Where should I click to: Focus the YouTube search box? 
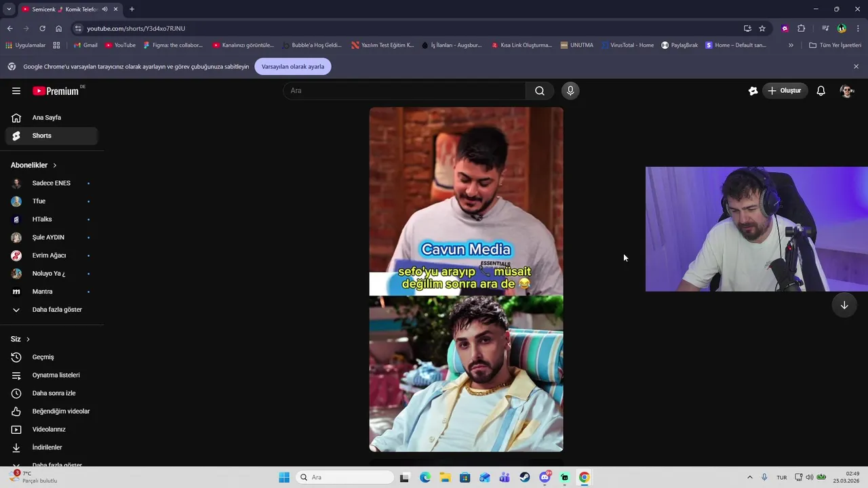pos(404,91)
